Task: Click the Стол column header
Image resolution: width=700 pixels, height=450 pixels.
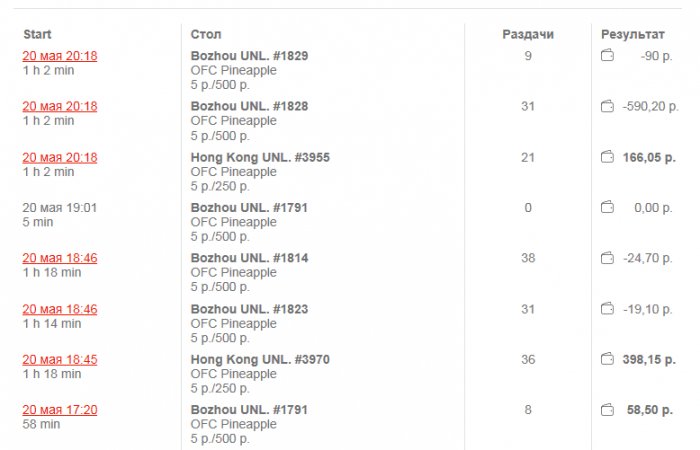Action: (x=206, y=35)
